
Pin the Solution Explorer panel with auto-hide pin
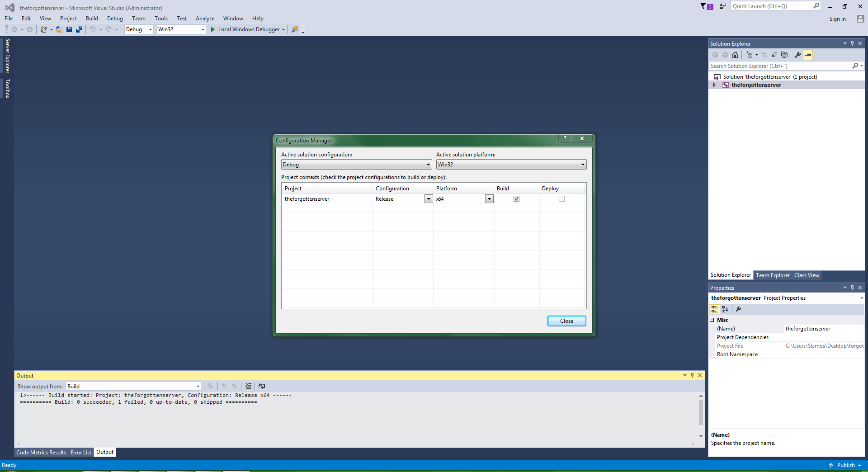click(x=852, y=43)
